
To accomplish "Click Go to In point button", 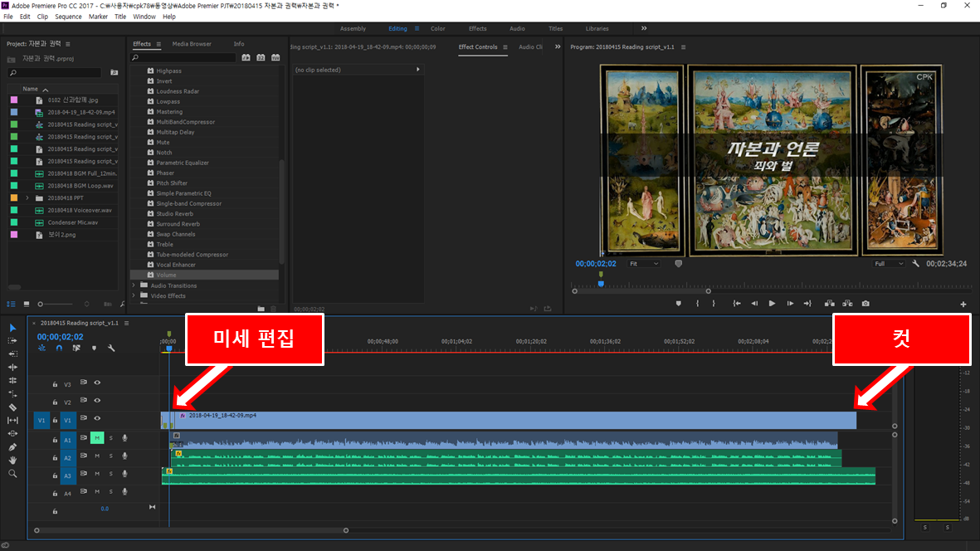I will 737,304.
